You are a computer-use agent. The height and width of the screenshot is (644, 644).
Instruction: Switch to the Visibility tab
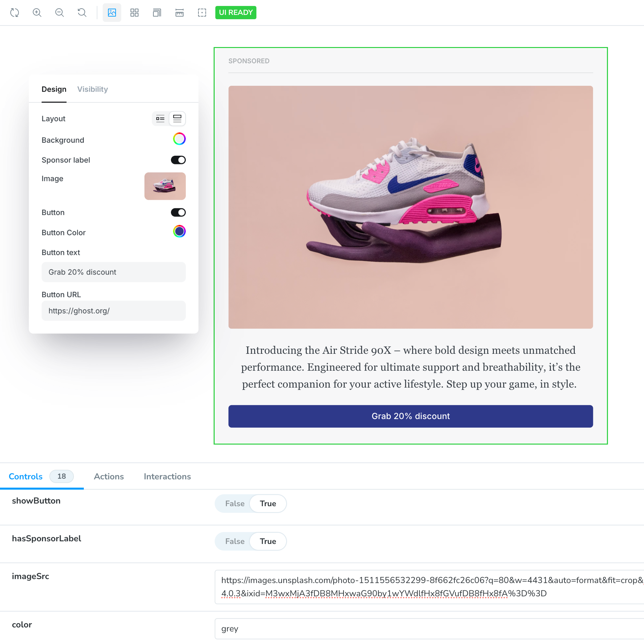coord(92,89)
